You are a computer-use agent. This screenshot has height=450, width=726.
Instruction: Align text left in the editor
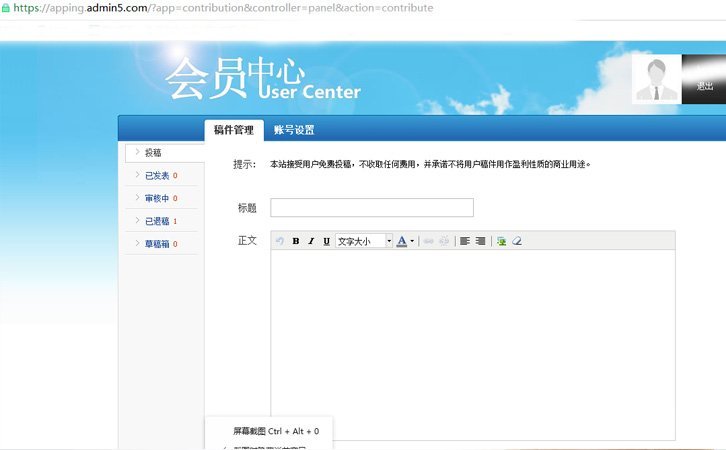(x=464, y=241)
